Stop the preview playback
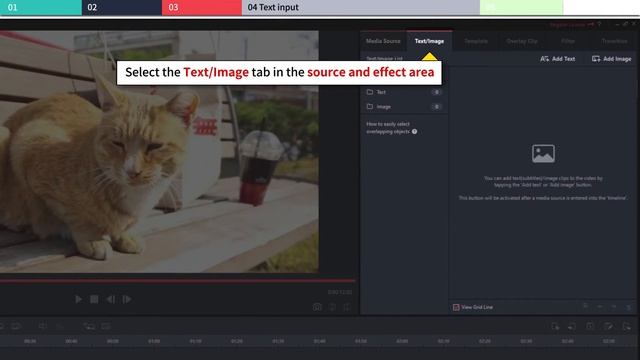This screenshot has height=360, width=640. [x=94, y=299]
